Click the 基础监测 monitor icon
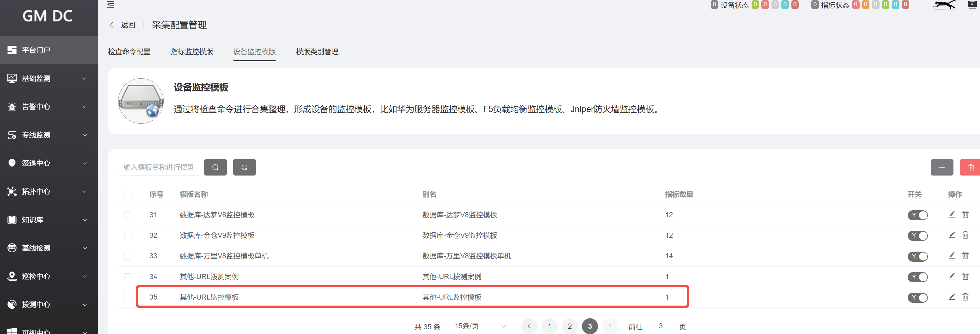Screen dimensions: 980x334 (12, 78)
